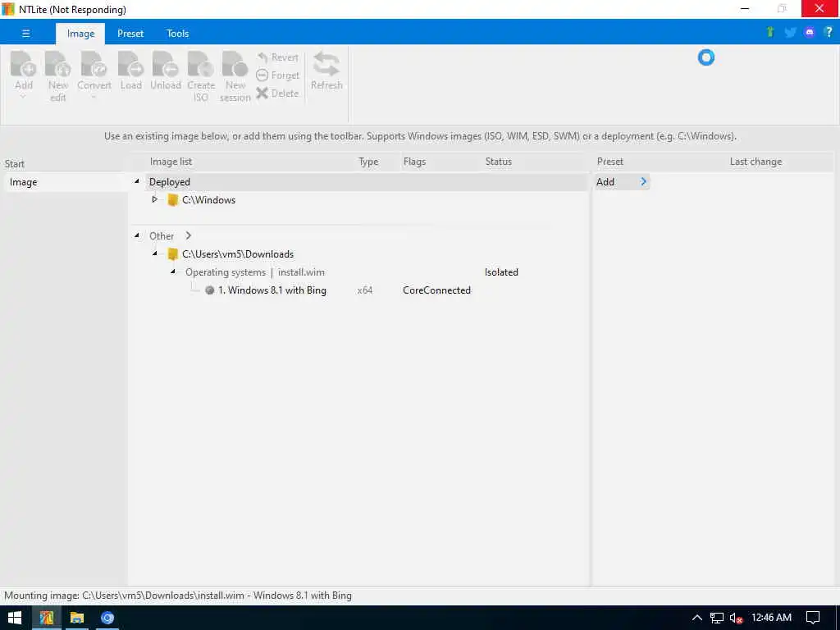Select the Deployed row
The width and height of the screenshot is (840, 630).
point(367,182)
